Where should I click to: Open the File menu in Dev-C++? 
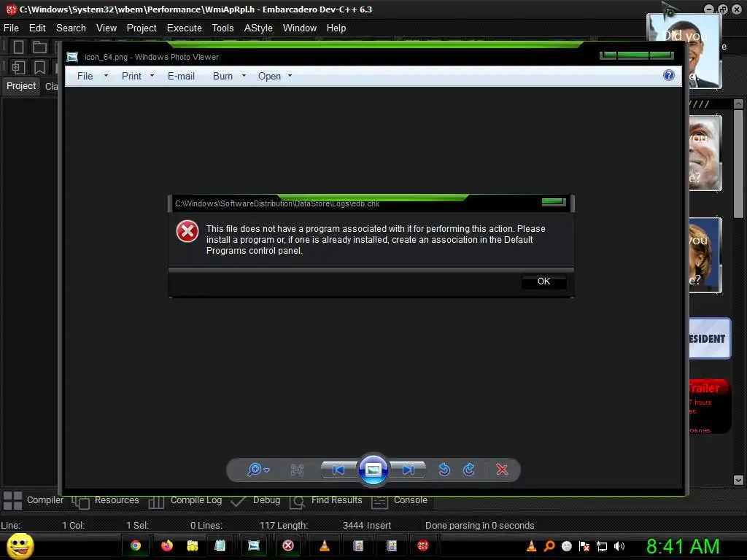pos(11,28)
